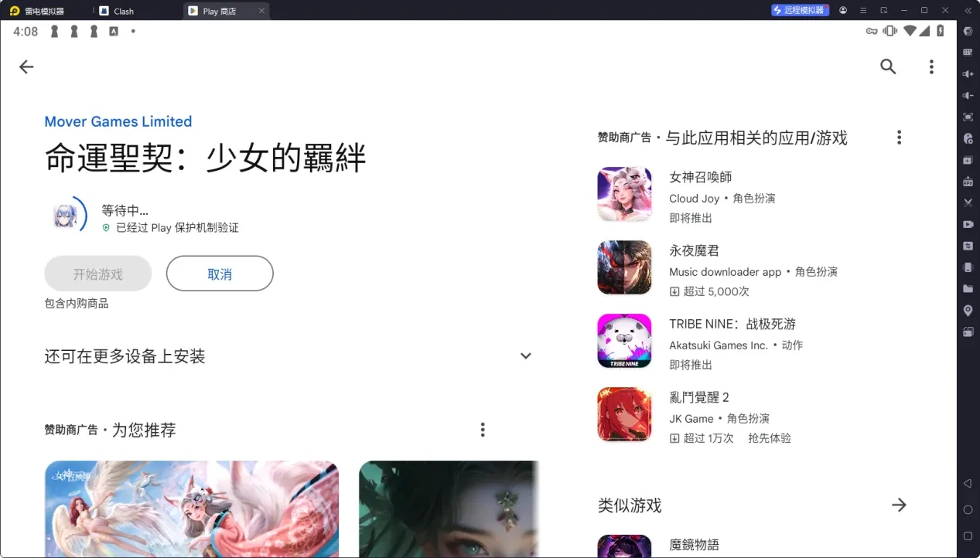Image resolution: width=980 pixels, height=558 pixels.
Task: Click the 命運聖契：少女的羈絆 title
Action: click(x=205, y=158)
